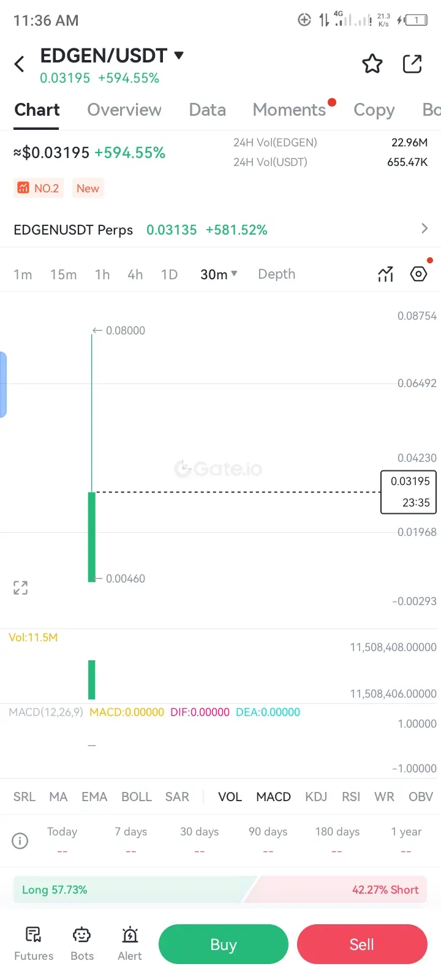The image size is (441, 980).
Task: Toggle the MACD indicator
Action: point(273,797)
